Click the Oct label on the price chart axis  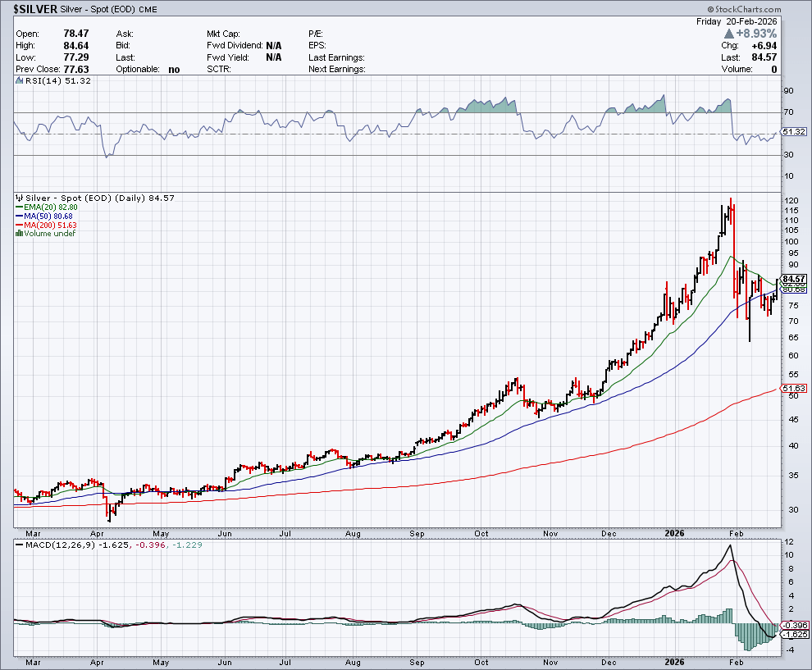481,533
